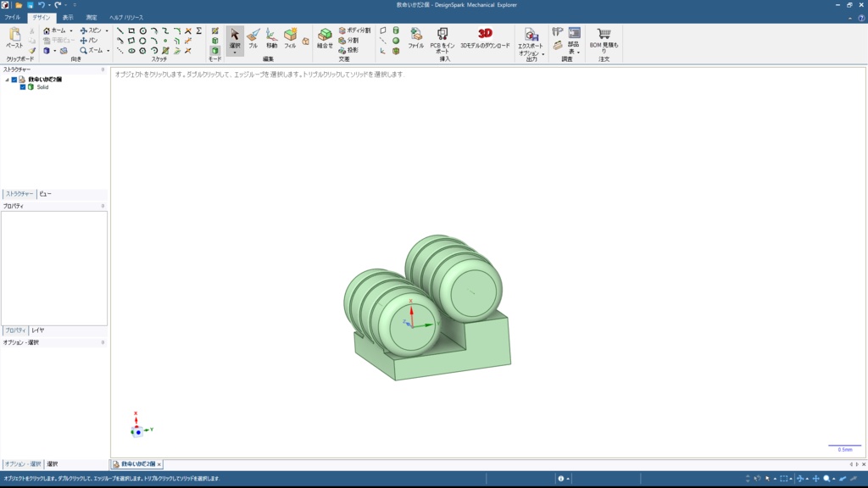
Task: Select the Line sketch tool
Action: [120, 31]
